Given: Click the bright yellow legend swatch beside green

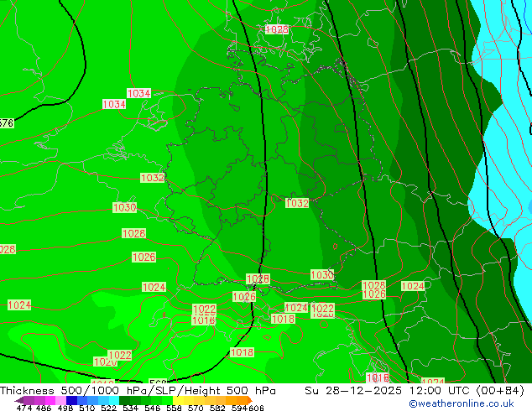Looking at the screenshot, I should (178, 400).
